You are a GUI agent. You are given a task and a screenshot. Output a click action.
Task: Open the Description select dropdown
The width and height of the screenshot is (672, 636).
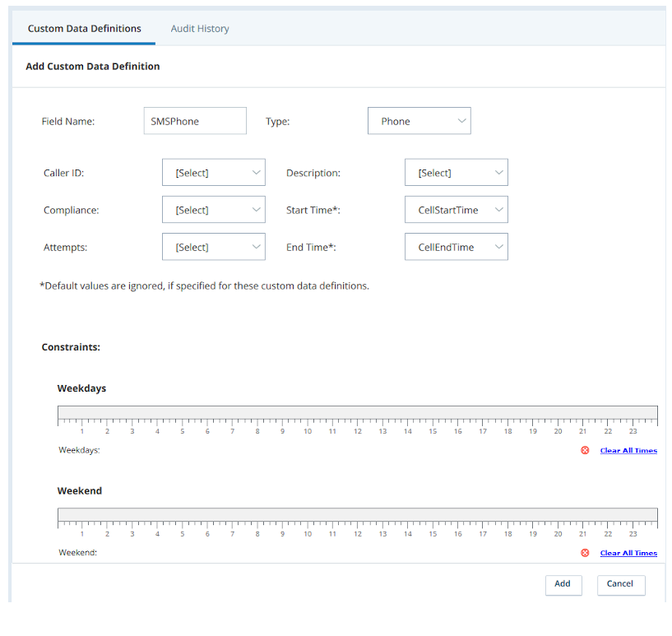pos(456,172)
